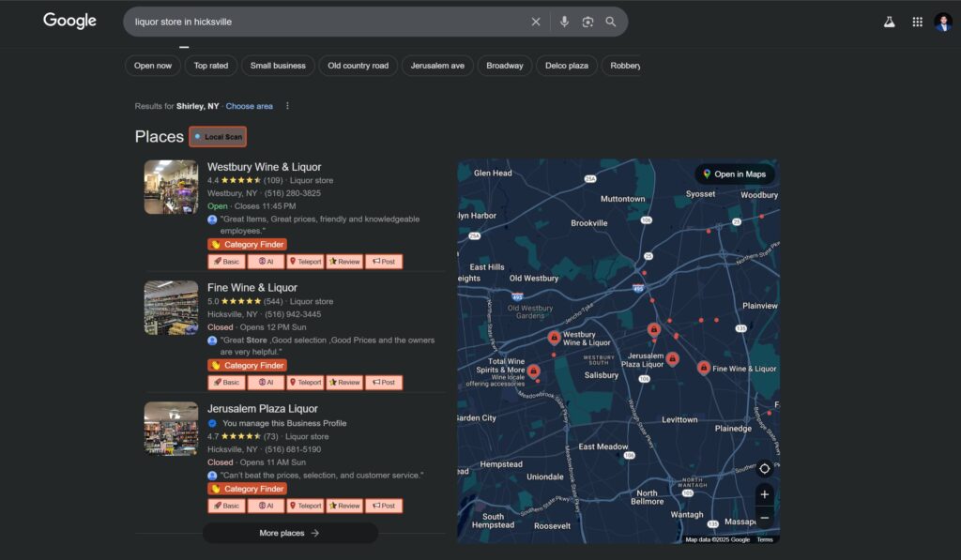The height and width of the screenshot is (560, 961).
Task: Zoom in on the map
Action: point(764,494)
